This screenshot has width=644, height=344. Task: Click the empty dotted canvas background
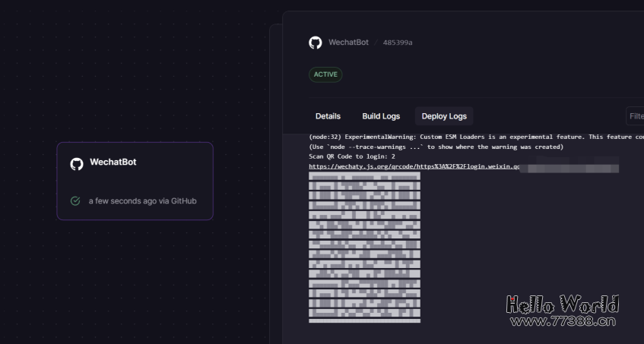coord(137,289)
